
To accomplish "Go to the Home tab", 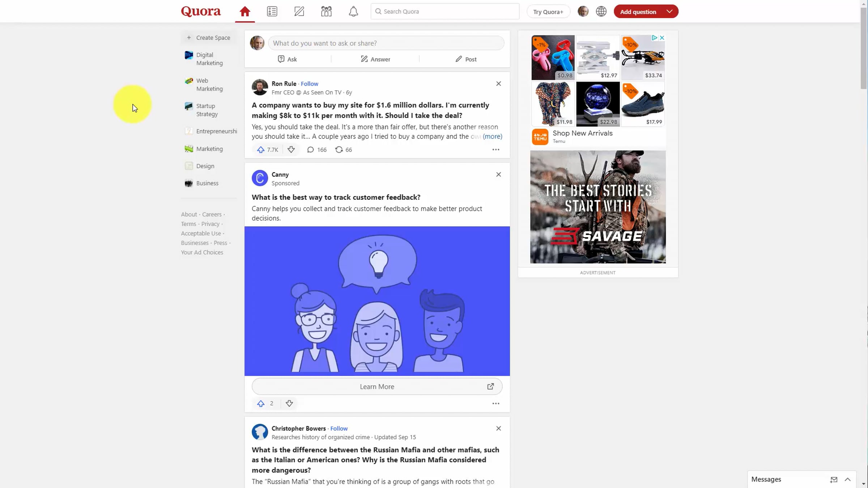I will point(245,12).
